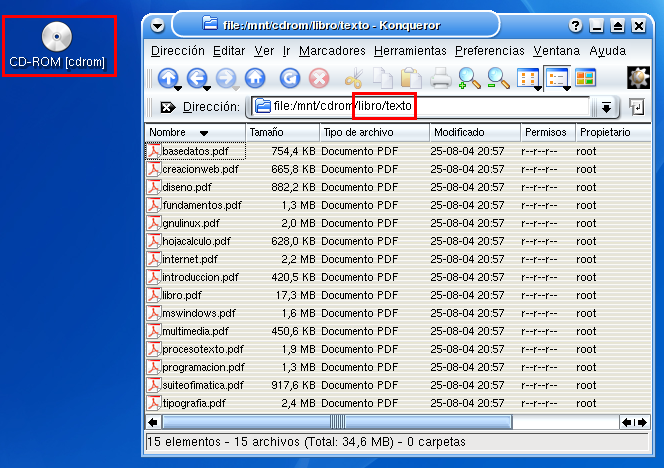This screenshot has width=664, height=468.
Task: Open the Ventana menu
Action: coord(556,51)
